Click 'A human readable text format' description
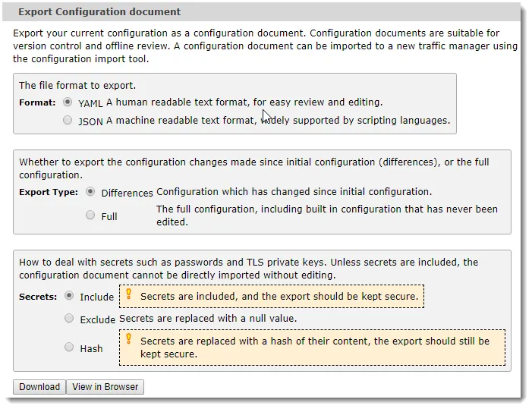Viewport: 532px width, 409px height. (x=244, y=102)
